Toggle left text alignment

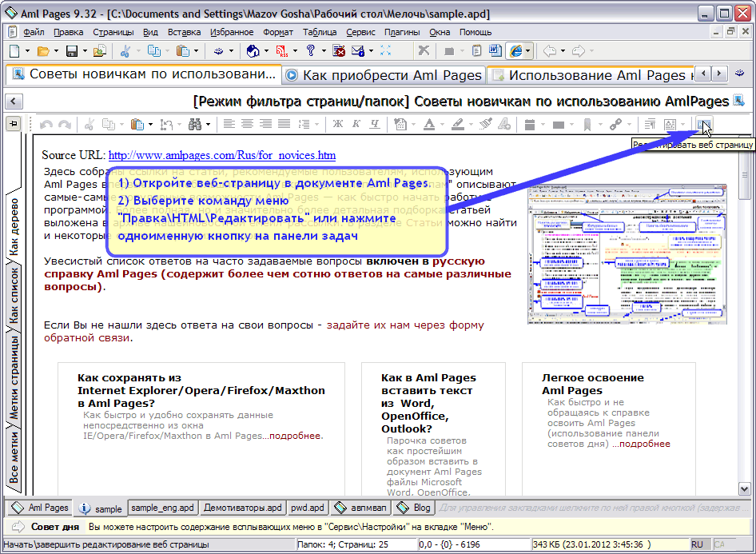(229, 125)
